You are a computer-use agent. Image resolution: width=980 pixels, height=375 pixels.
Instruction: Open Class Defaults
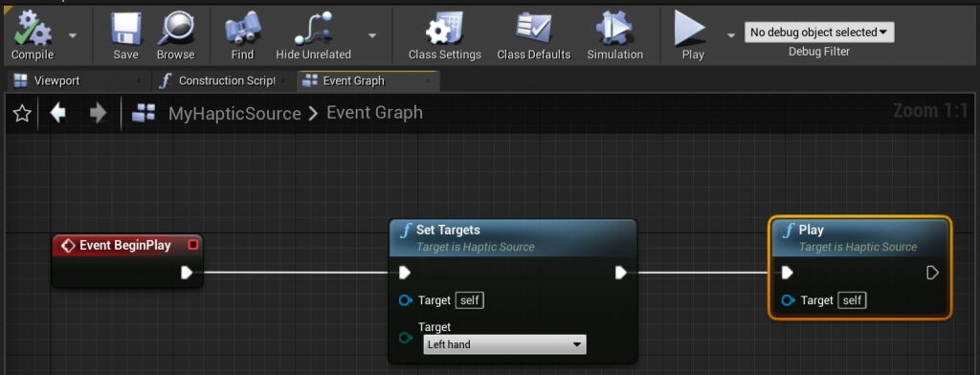534,35
